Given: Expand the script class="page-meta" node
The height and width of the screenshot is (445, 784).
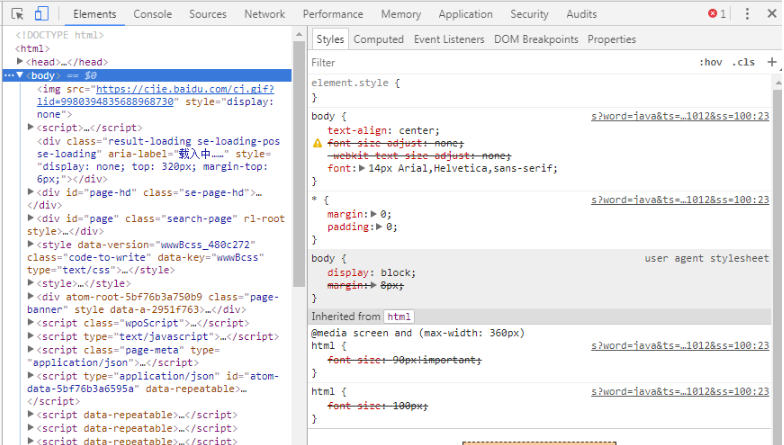Looking at the screenshot, I should (x=30, y=350).
